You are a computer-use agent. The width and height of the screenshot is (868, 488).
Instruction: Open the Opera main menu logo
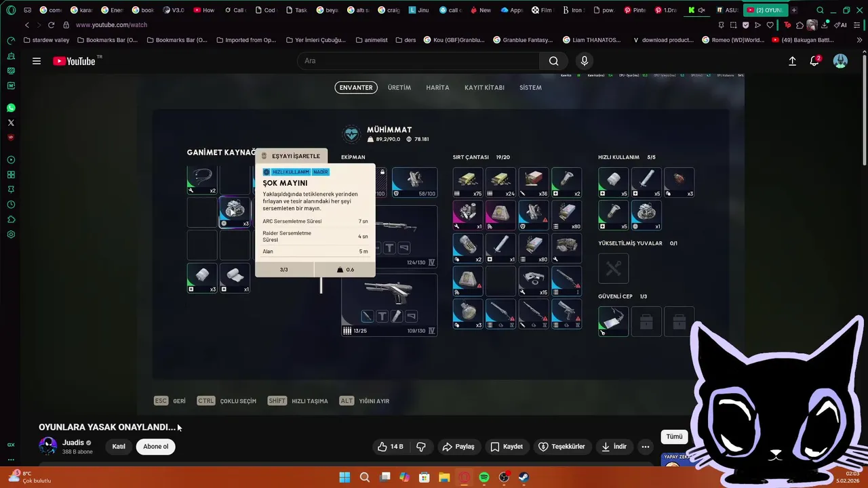11,10
